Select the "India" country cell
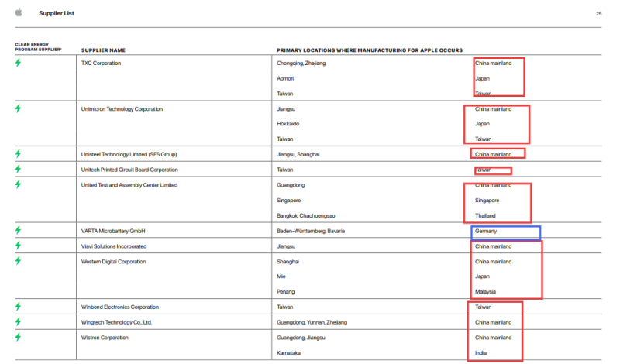 480,353
